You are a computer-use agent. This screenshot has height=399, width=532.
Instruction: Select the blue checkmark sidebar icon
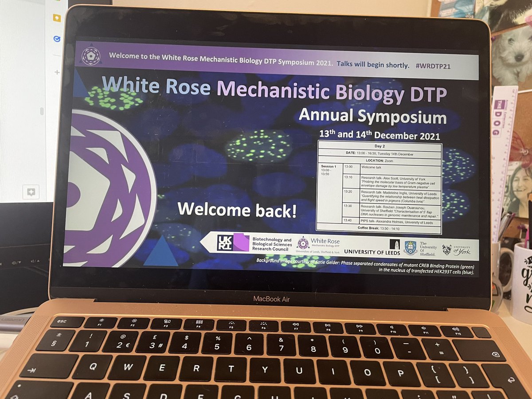click(x=57, y=38)
